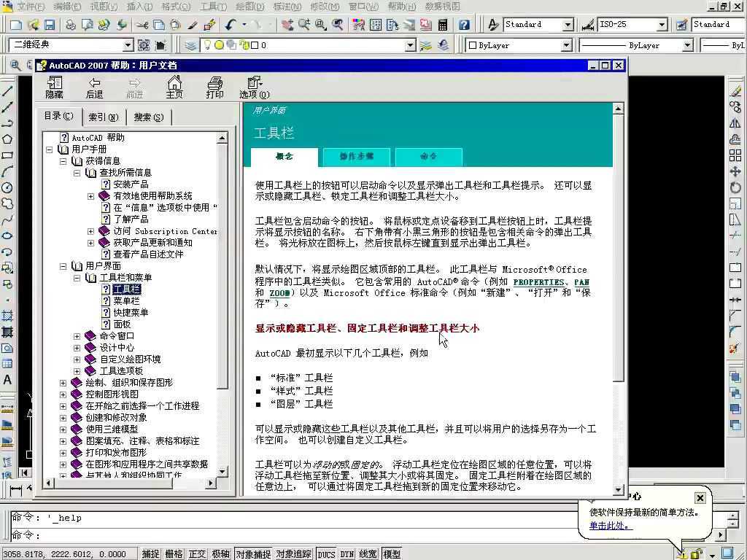Select the Circle draw tool
The height and width of the screenshot is (560, 747).
click(x=7, y=188)
